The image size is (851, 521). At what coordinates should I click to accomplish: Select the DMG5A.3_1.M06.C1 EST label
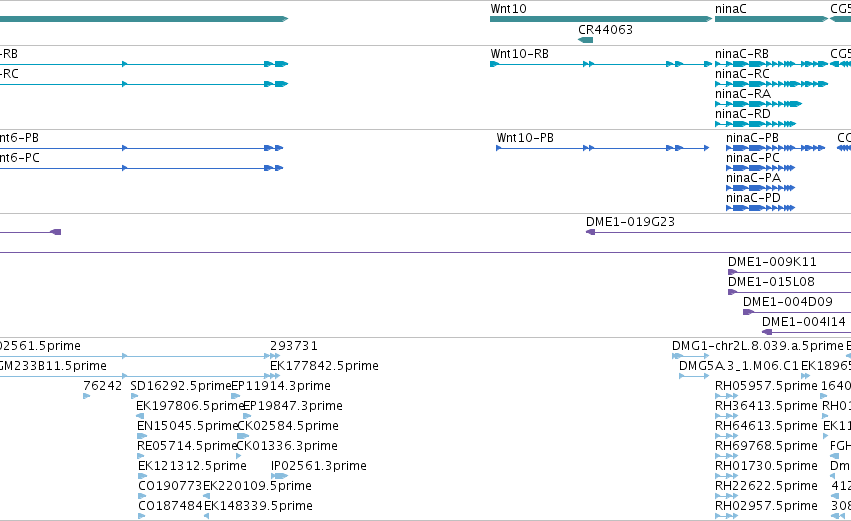click(739, 366)
